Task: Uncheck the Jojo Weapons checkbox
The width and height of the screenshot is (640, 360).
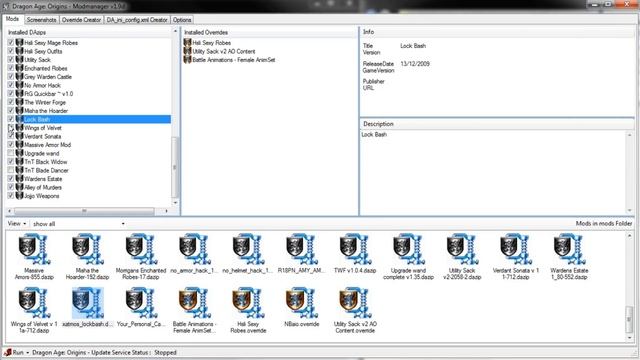Action: pos(11,196)
